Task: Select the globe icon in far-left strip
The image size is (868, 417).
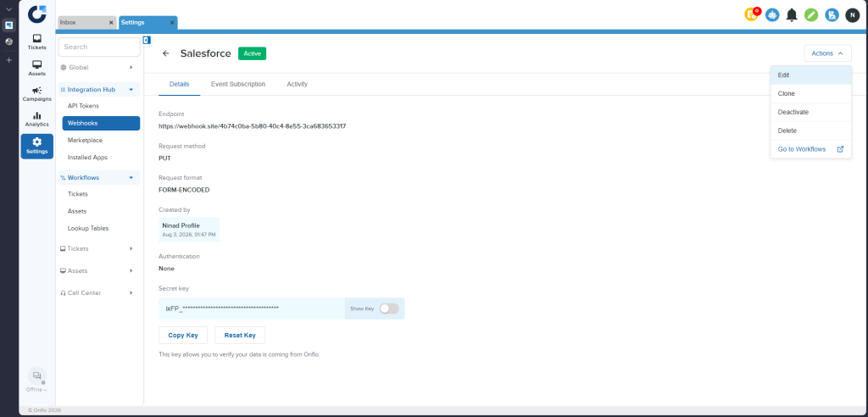Action: [x=8, y=42]
